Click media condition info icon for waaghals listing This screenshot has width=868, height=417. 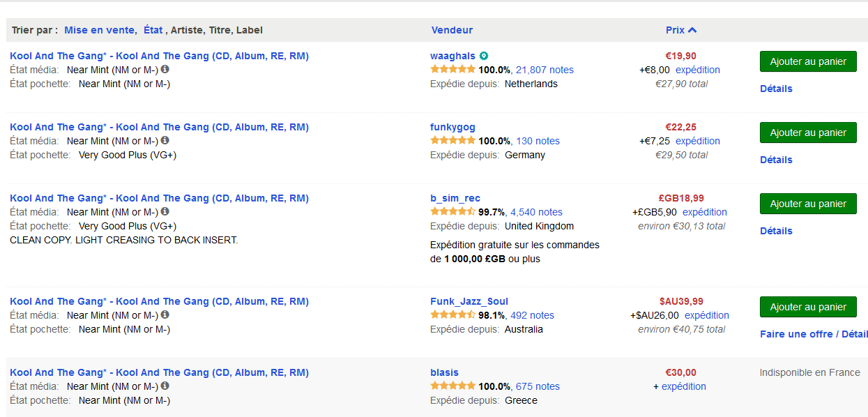coord(165,70)
